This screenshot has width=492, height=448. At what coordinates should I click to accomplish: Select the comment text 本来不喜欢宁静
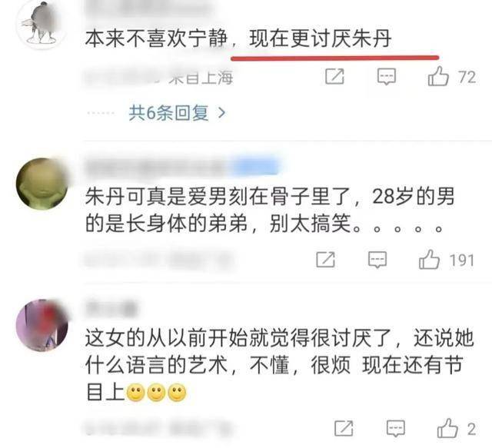tap(156, 39)
